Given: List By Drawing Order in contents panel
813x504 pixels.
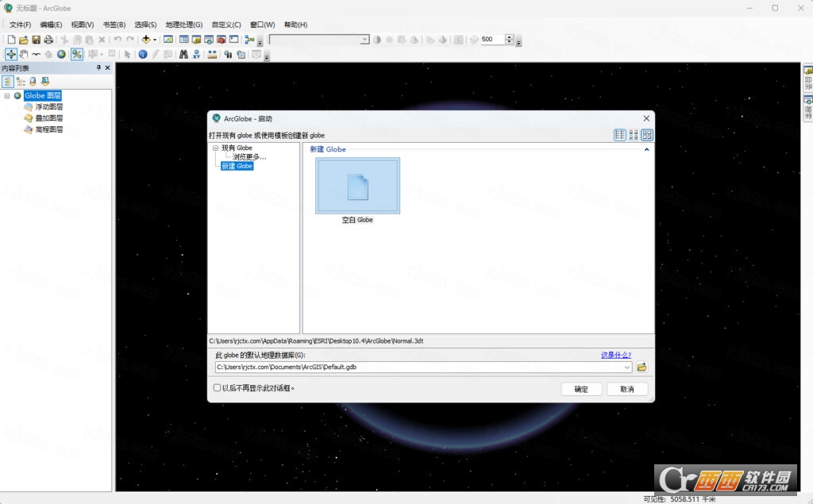Looking at the screenshot, I should 7,82.
